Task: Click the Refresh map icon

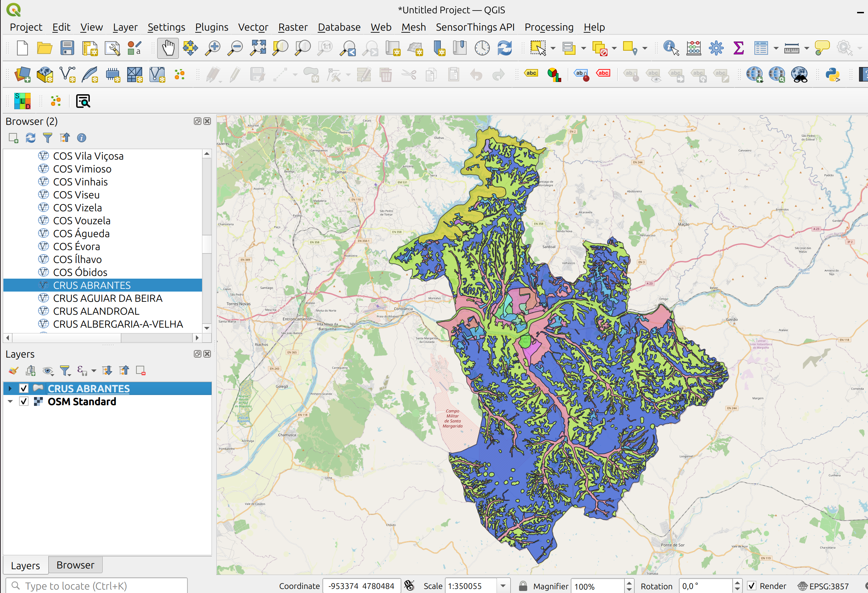Action: (505, 48)
